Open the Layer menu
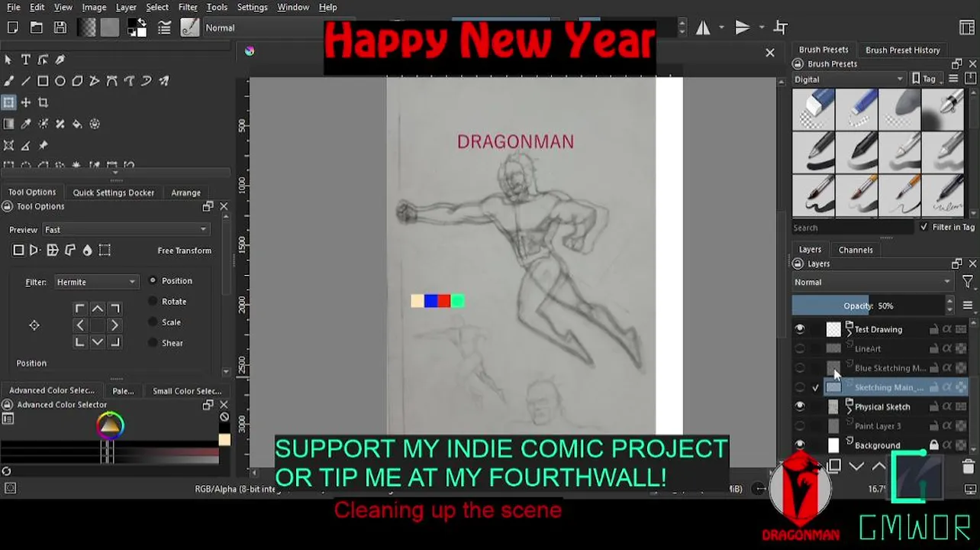Screen dimensions: 980x550 point(126,8)
